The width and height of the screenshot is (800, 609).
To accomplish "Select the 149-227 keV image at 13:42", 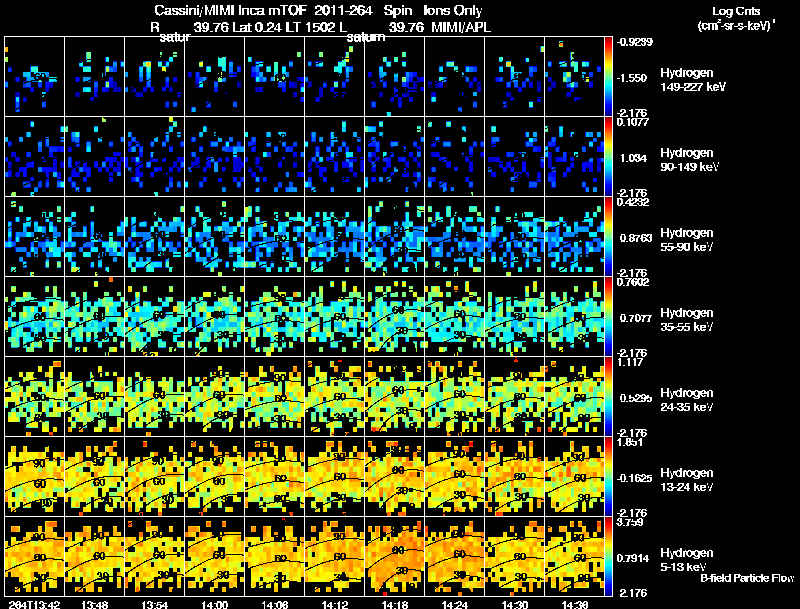I will pos(34,76).
